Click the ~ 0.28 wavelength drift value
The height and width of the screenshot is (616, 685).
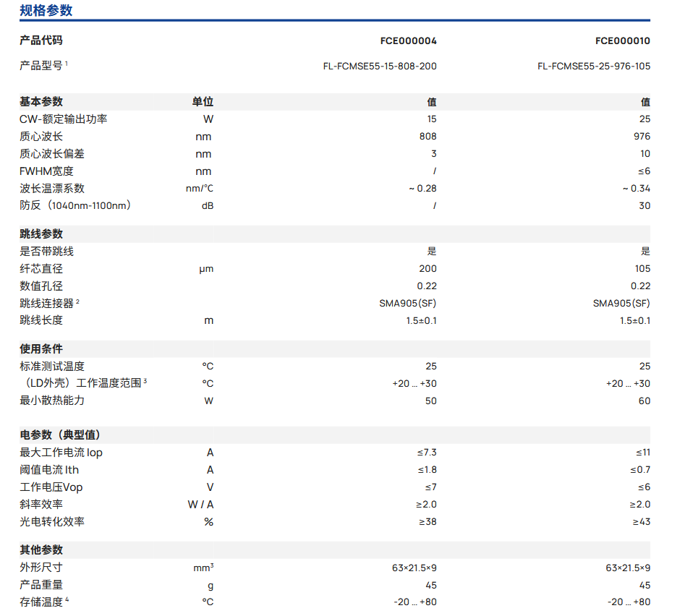click(x=422, y=189)
